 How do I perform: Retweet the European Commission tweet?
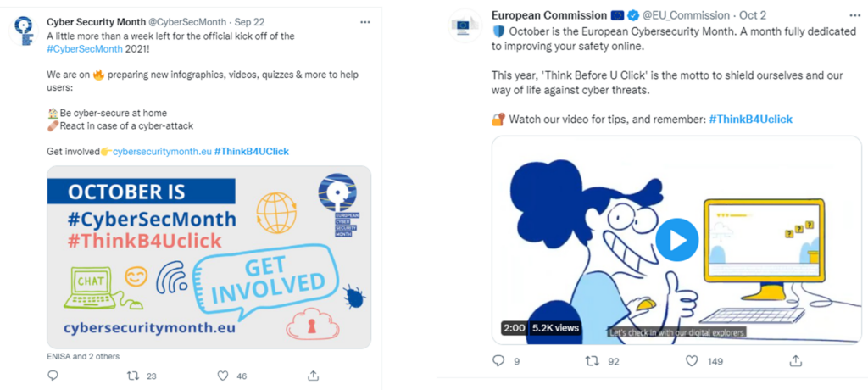593,361
